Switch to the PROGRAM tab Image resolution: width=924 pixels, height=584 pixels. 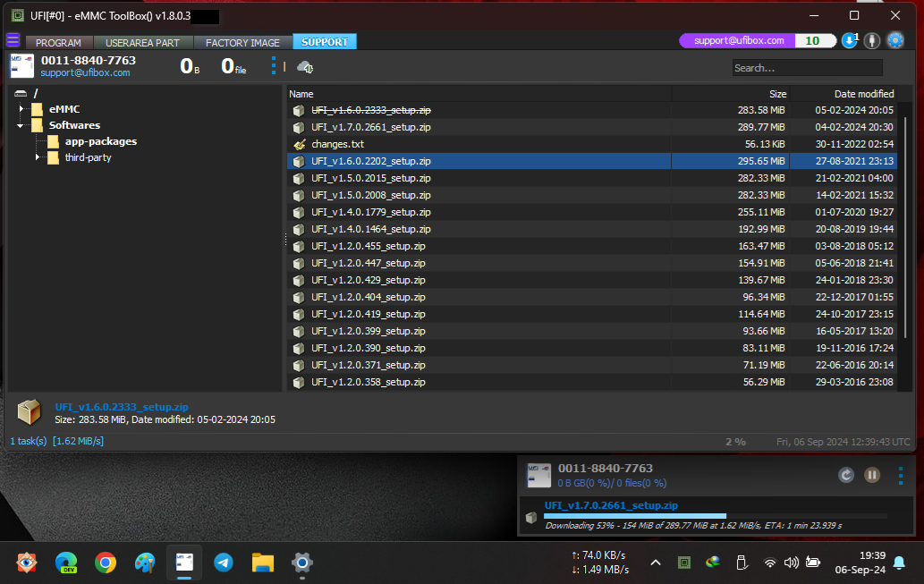(58, 42)
